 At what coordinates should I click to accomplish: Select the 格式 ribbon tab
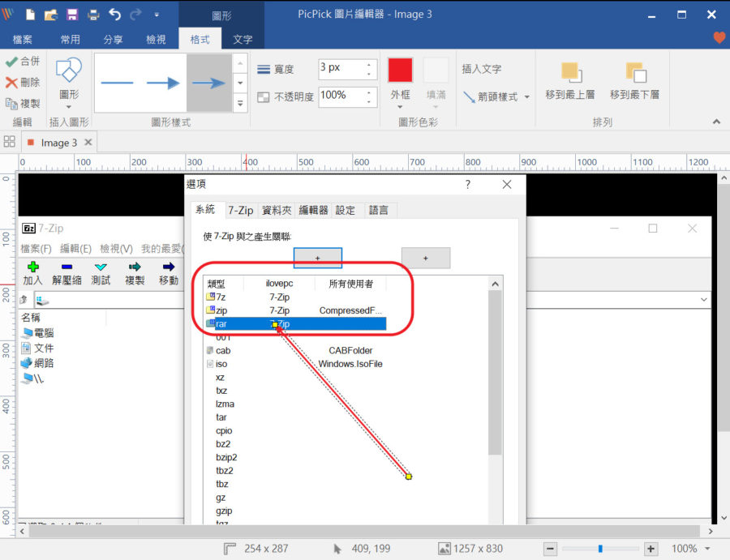[200, 40]
